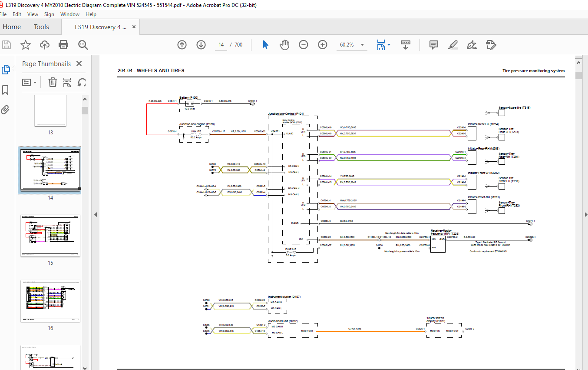Click the page number field showing 14
Viewport: 588px width, 370px height.
pos(221,45)
